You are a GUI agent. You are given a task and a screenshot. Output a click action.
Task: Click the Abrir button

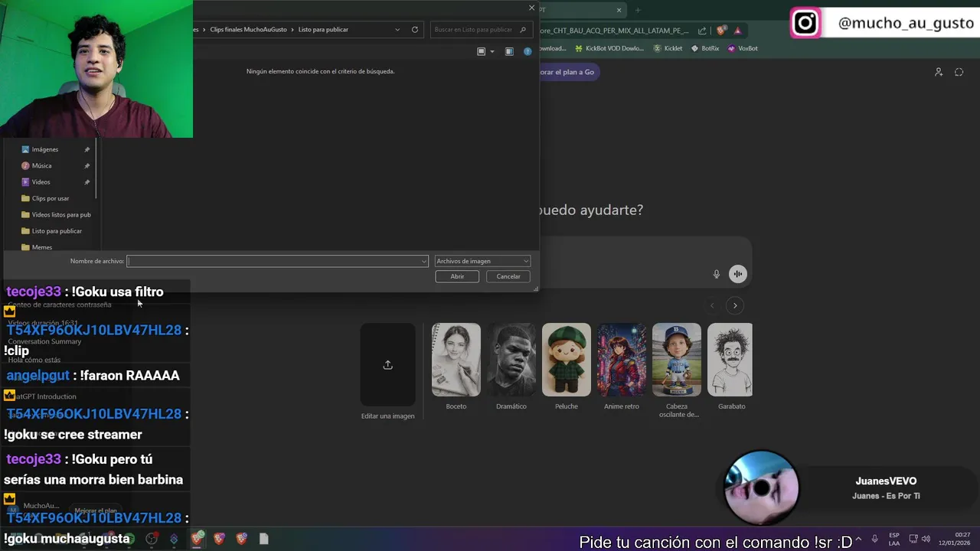[x=457, y=276]
